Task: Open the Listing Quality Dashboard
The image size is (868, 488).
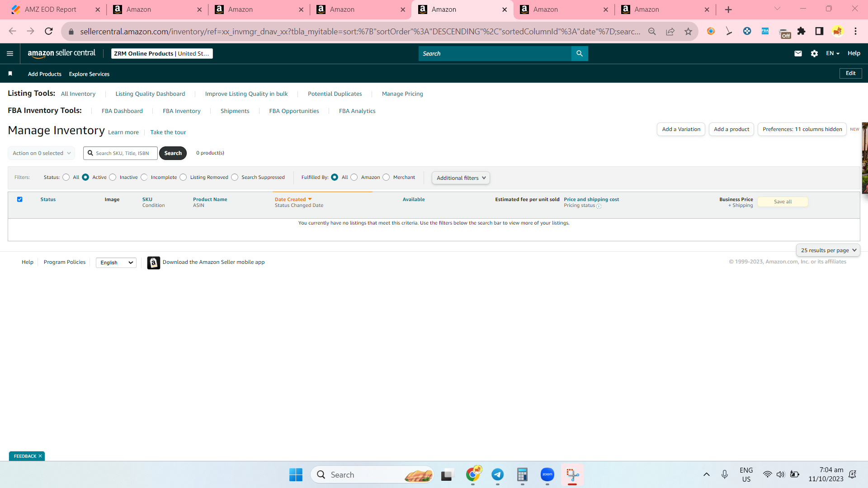Action: 150,94
